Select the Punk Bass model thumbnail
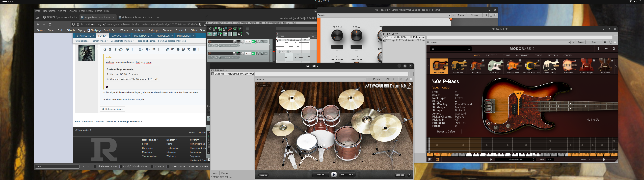The image size is (644, 180). [494, 67]
